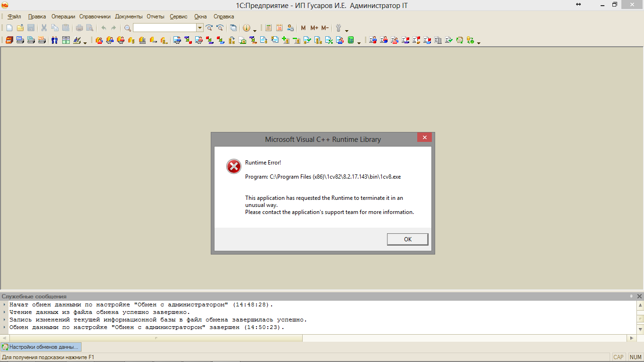
Task: Expand toolbar options after green book icon
Action: (x=359, y=43)
